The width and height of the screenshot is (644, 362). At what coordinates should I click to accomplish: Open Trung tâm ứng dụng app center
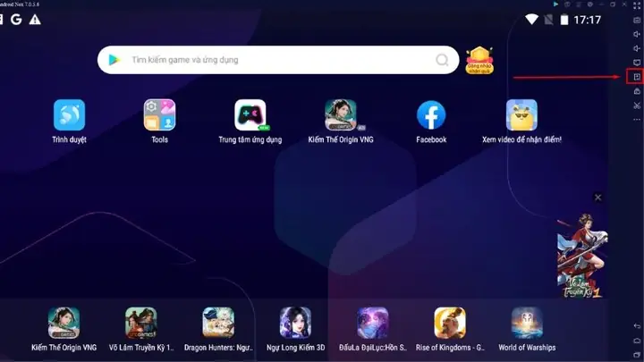[250, 115]
